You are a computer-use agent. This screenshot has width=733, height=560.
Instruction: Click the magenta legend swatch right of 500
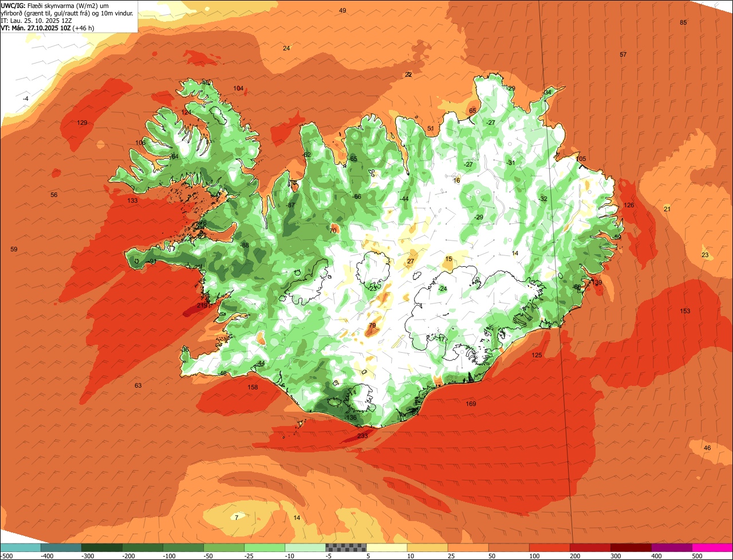click(x=712, y=548)
